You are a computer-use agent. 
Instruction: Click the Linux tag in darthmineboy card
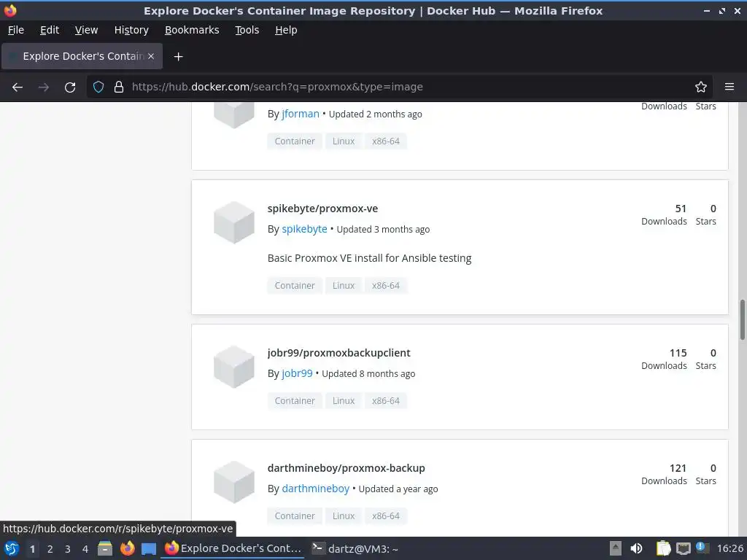click(x=344, y=516)
